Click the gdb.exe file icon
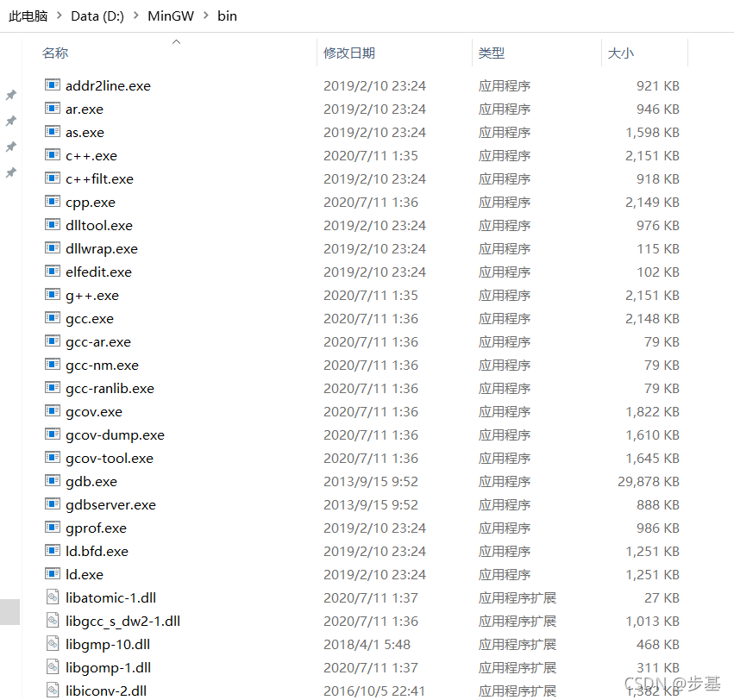734x700 pixels. click(53, 481)
